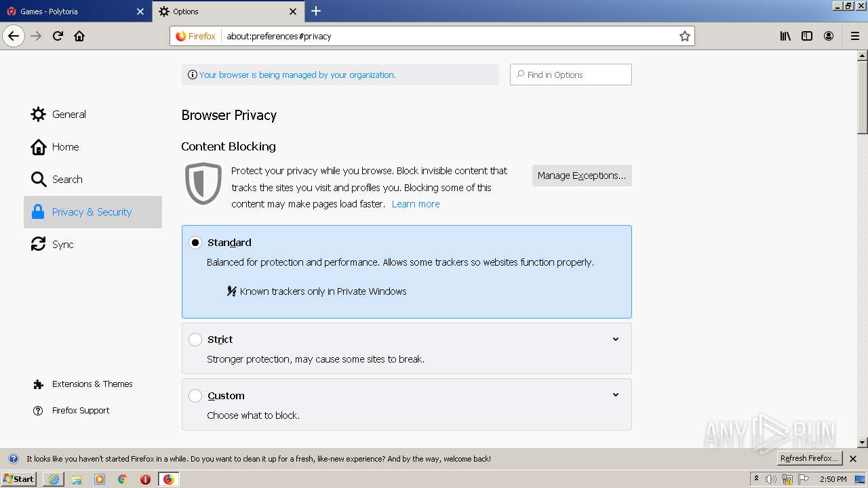
Task: Open Opera from the taskbar
Action: (x=145, y=479)
